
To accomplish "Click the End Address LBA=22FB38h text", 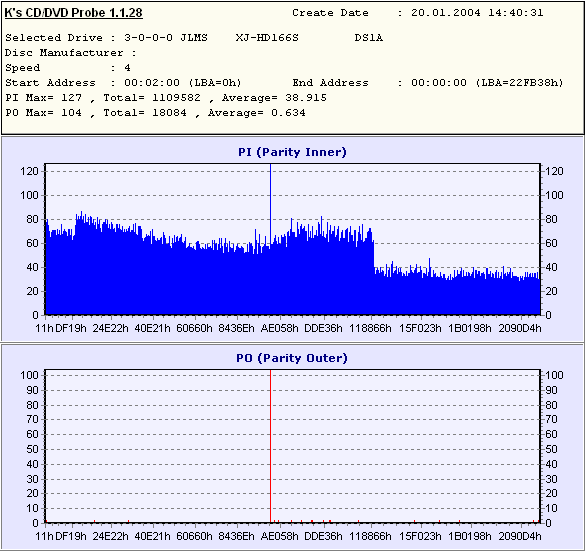I will click(x=519, y=83).
